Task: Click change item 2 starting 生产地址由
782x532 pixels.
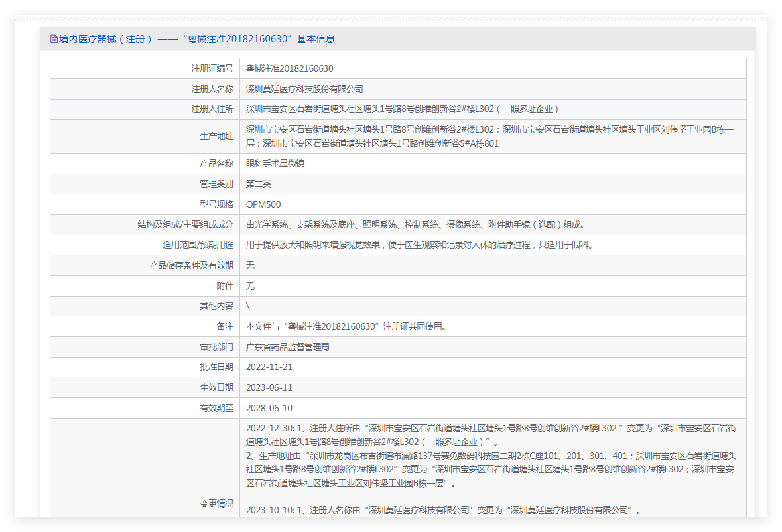Action: (491, 469)
